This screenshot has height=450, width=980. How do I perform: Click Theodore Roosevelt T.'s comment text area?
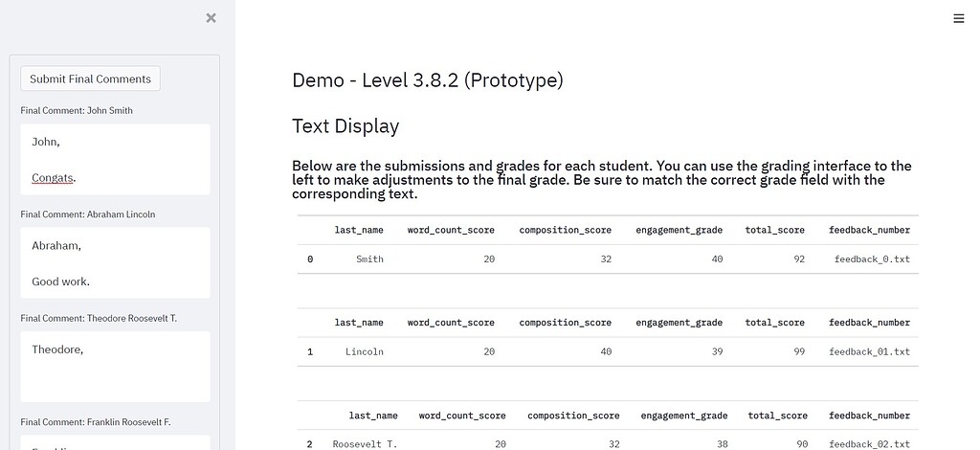(x=115, y=367)
